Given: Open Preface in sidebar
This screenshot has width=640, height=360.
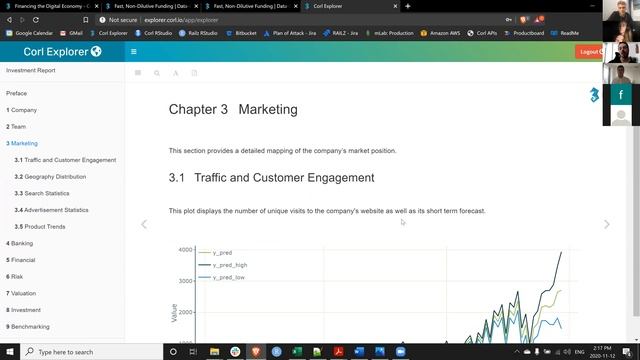Looking at the screenshot, I should point(16,93).
